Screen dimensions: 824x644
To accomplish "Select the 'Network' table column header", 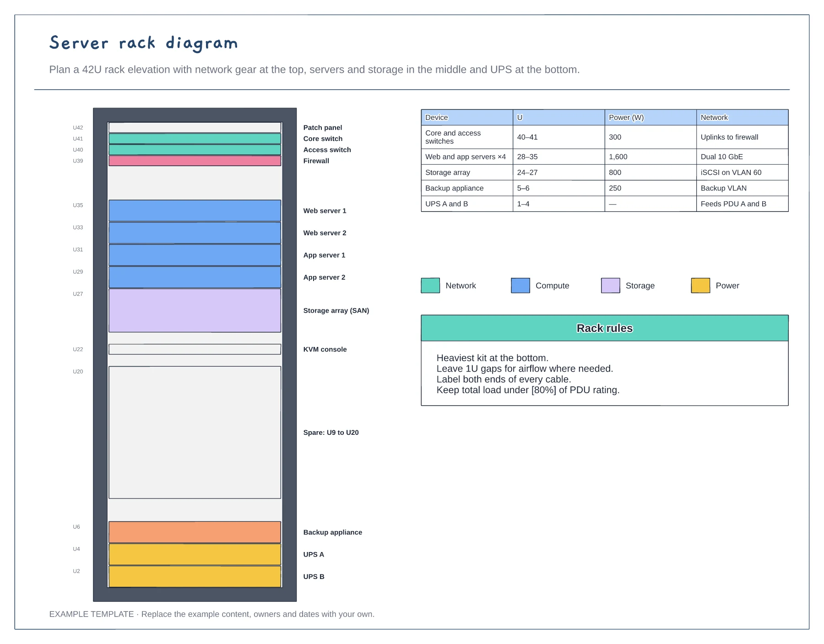I will [x=743, y=117].
